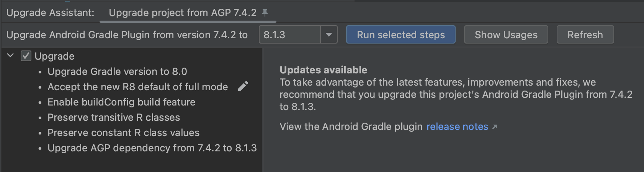Viewport: 644px width, 172px height.
Task: Open the AGP version dropdown arrow
Action: 329,35
